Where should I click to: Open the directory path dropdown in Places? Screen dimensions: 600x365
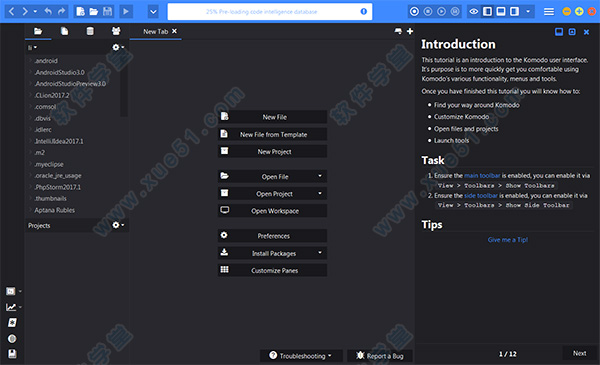[32, 47]
